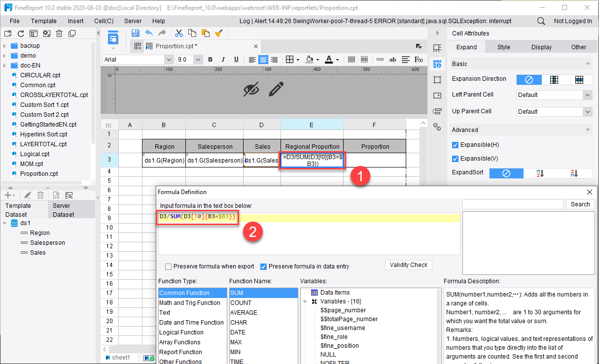Select the align center icon
The height and width of the screenshot is (364, 599).
point(263,60)
